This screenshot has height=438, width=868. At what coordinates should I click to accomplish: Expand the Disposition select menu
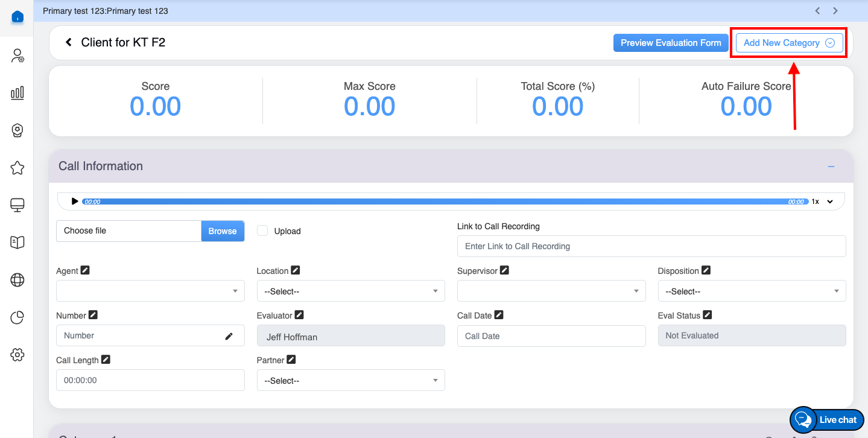(x=751, y=291)
